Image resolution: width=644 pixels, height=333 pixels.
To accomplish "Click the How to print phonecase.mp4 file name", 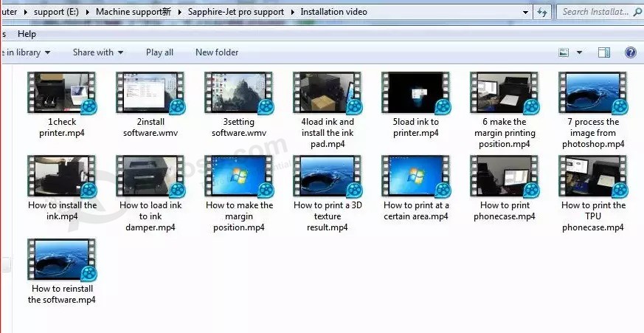I will [x=505, y=211].
